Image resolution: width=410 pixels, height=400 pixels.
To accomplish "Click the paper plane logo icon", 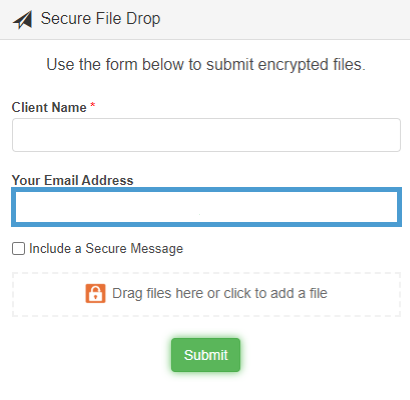I will [x=23, y=19].
